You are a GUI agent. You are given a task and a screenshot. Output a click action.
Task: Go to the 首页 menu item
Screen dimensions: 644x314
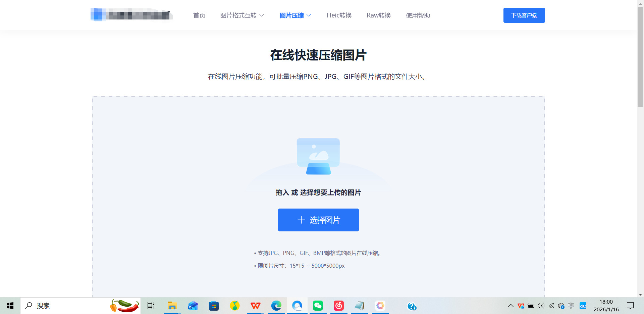[199, 15]
